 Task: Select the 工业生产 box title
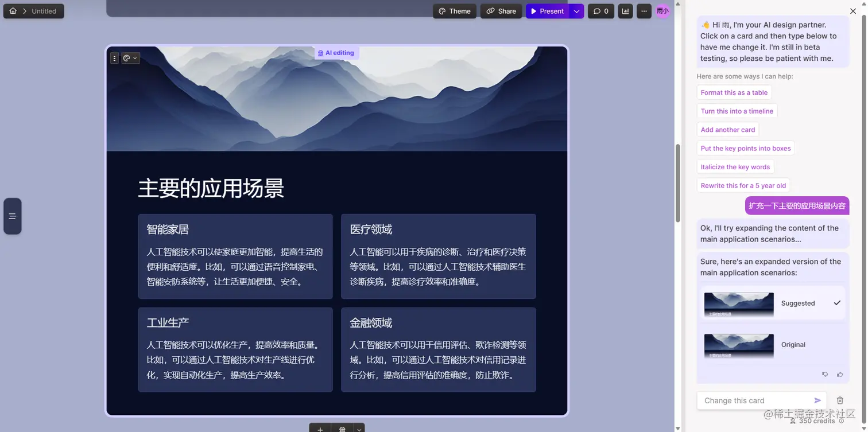coord(168,322)
